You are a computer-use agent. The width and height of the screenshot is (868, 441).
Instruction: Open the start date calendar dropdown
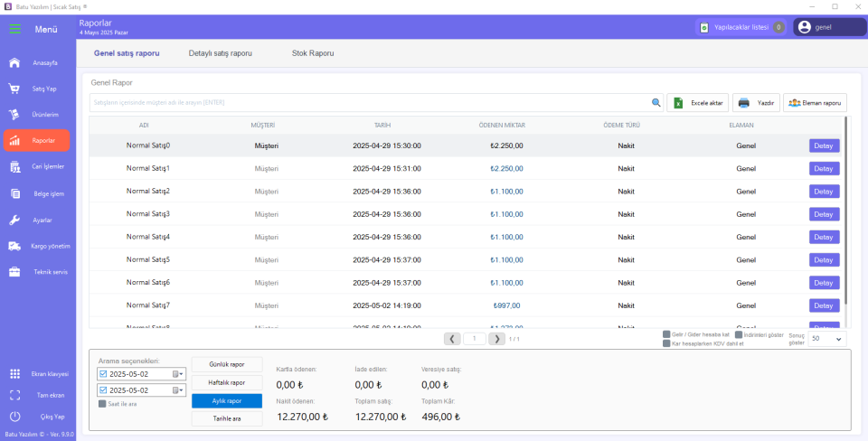(178, 374)
